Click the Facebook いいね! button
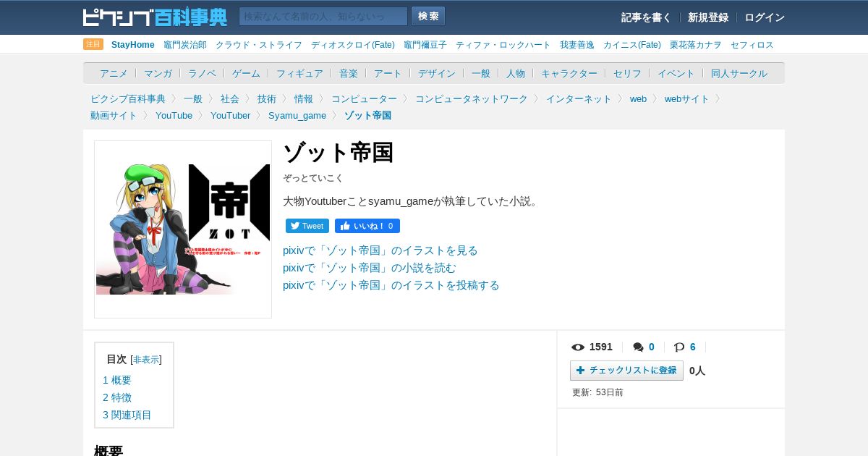Screen dimensions: 868x456 (367, 226)
